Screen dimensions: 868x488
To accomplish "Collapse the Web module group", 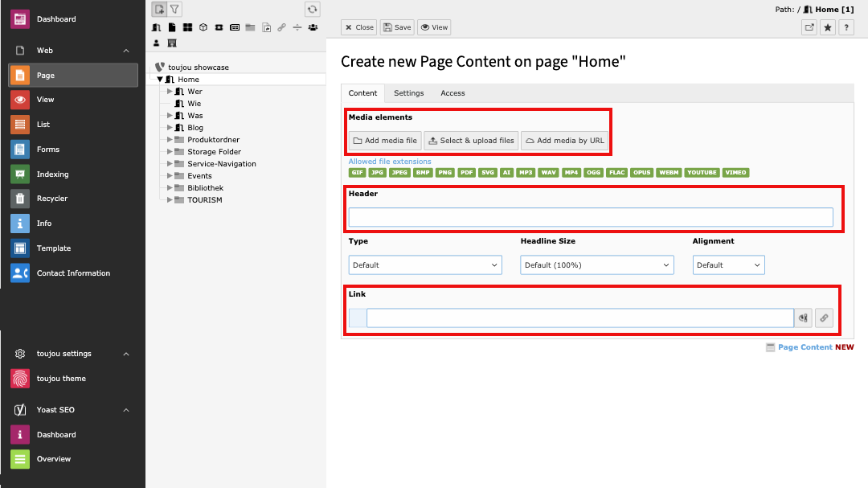I will pyautogui.click(x=126, y=51).
